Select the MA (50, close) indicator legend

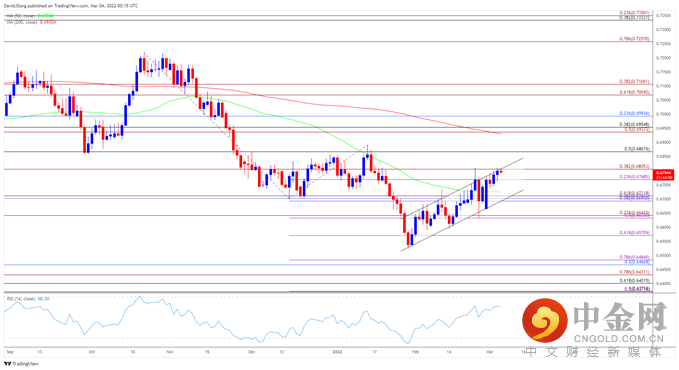coord(30,16)
